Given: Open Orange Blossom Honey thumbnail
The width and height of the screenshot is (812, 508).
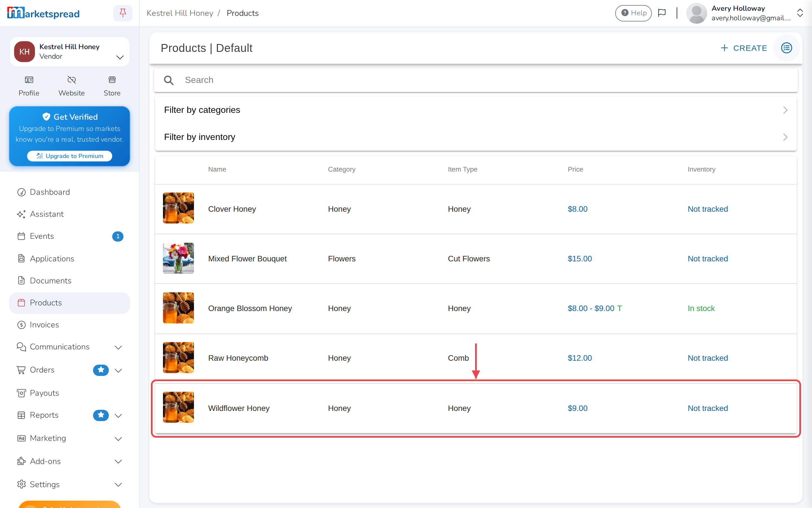Looking at the screenshot, I should (x=178, y=308).
